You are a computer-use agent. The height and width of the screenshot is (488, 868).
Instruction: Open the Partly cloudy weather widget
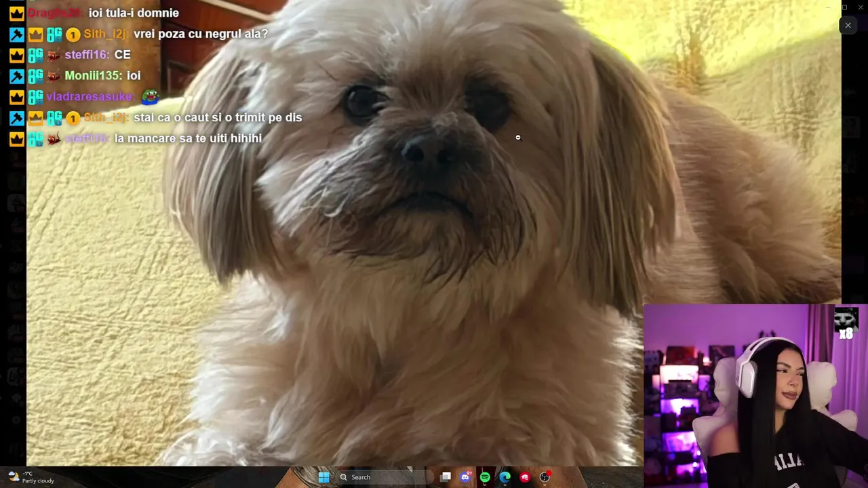pos(31,477)
